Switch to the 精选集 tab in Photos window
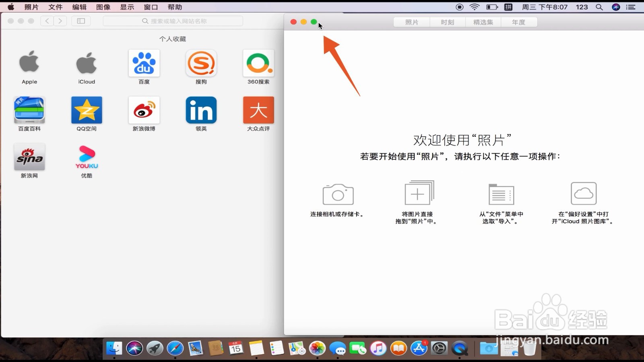 pyautogui.click(x=483, y=22)
